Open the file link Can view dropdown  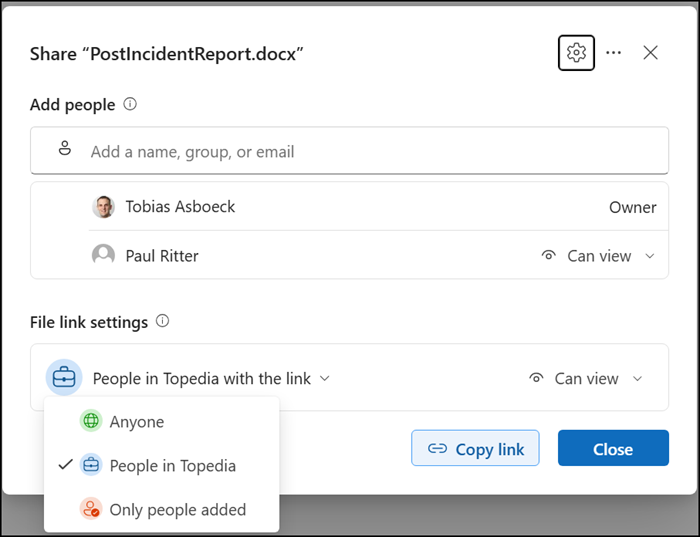[x=586, y=379]
